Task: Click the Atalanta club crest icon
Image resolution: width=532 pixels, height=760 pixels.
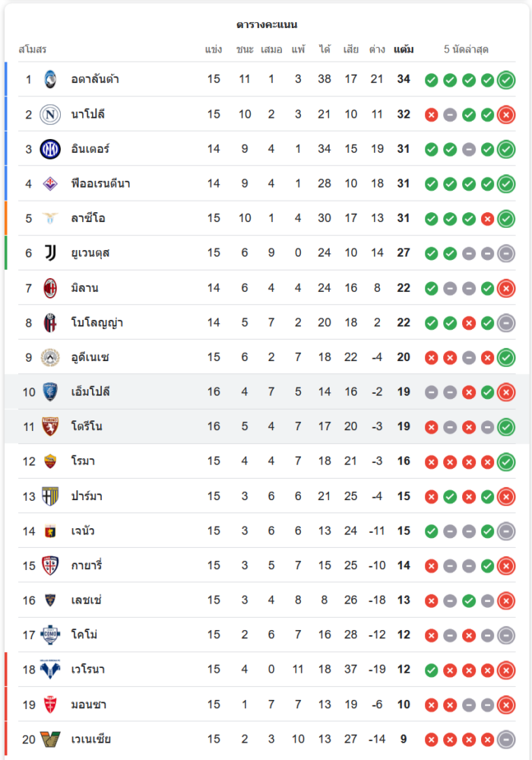Action: pyautogui.click(x=50, y=79)
